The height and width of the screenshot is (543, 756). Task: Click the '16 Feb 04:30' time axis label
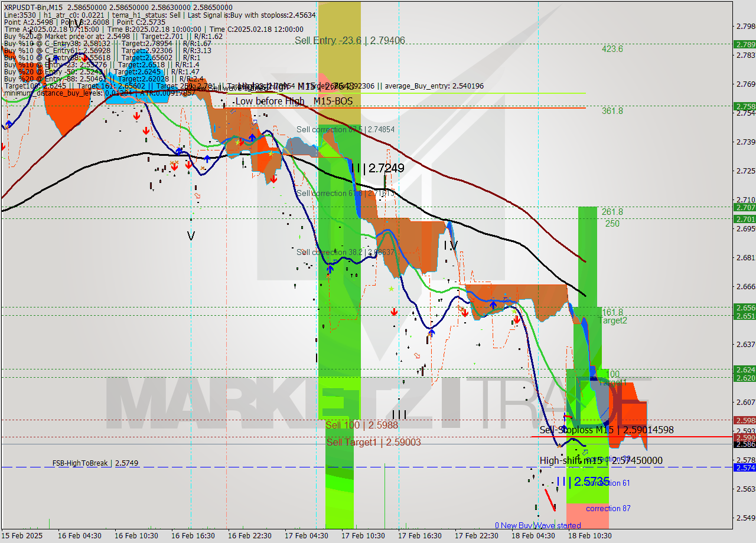(79, 536)
